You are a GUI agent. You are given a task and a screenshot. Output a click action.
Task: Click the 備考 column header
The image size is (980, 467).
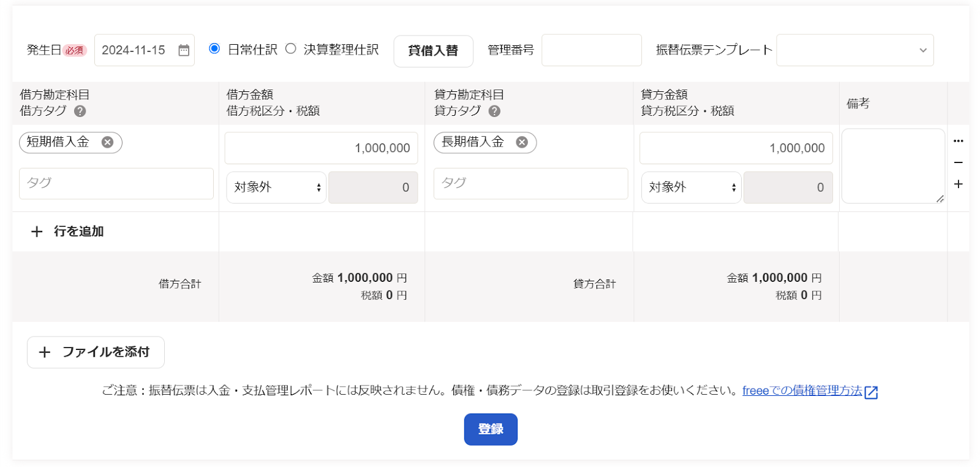pos(858,104)
